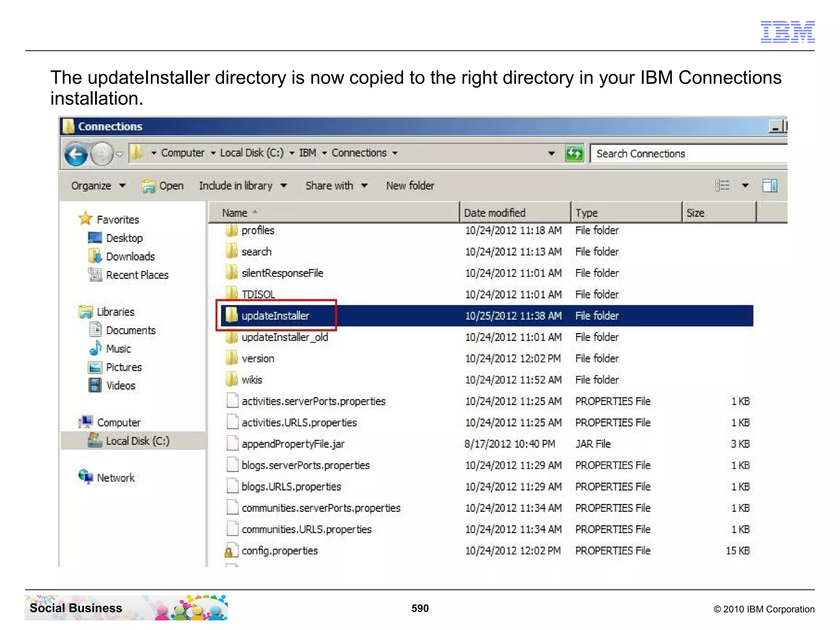Open the address bar history dropdown
This screenshot has height=630, width=840.
(552, 154)
